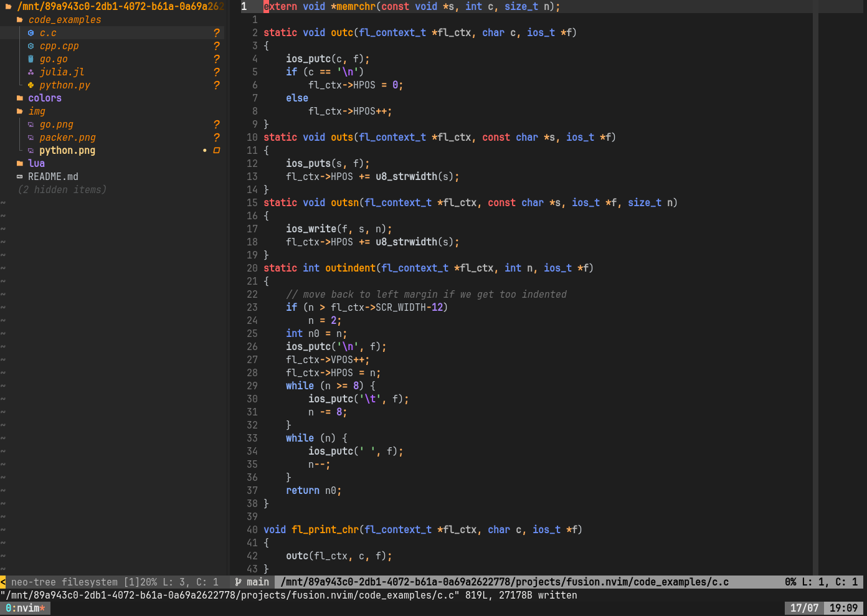This screenshot has height=616, width=867.
Task: Click the untracked git marker on c.c
Action: point(216,33)
